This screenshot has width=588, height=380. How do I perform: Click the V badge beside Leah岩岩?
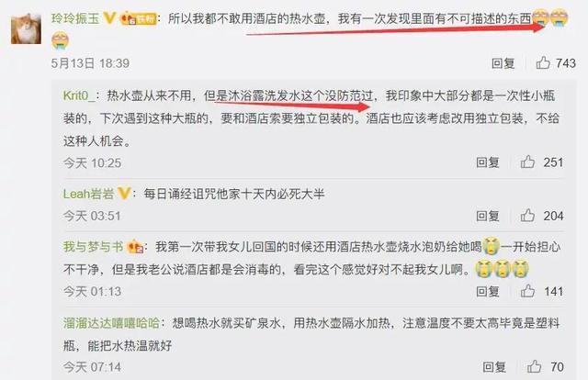pos(124,194)
